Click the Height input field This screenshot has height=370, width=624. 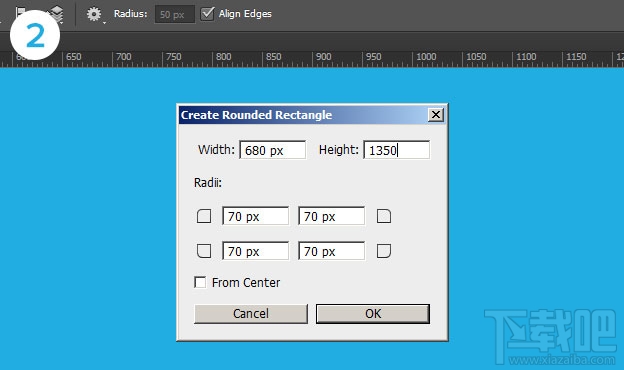click(x=396, y=150)
